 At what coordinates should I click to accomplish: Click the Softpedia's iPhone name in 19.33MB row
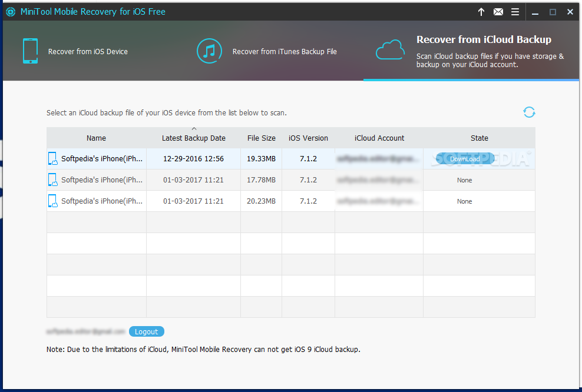(102, 159)
